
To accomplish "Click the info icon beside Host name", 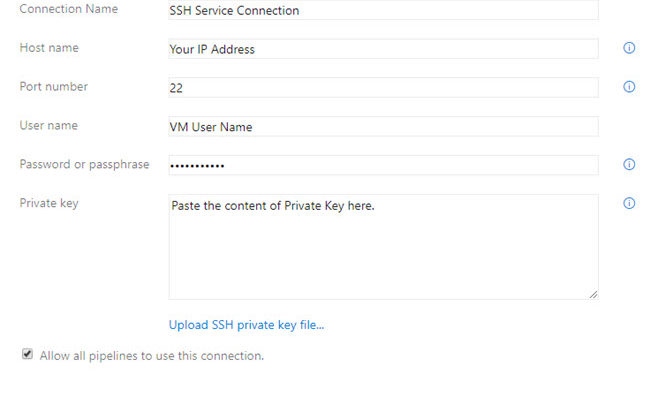I will (629, 48).
